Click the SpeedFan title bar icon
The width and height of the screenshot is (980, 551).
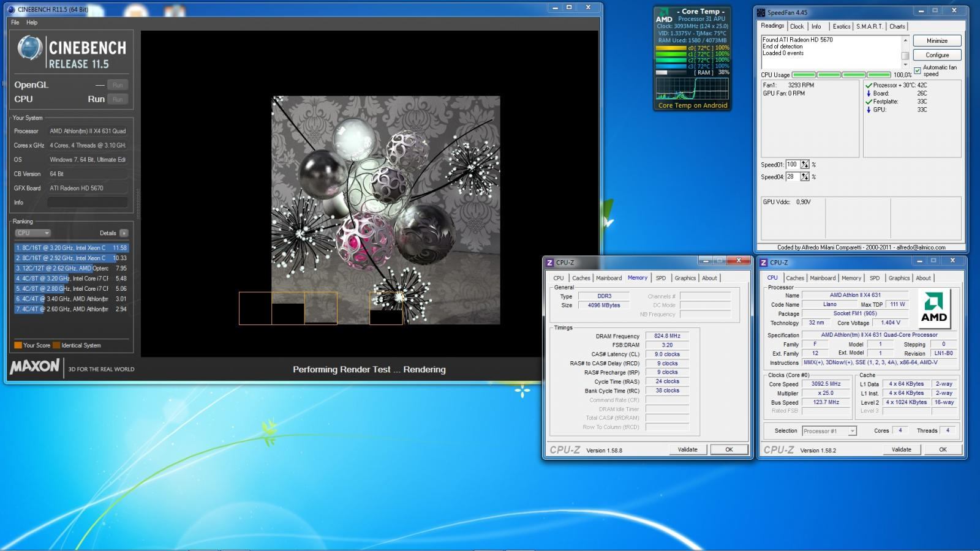click(761, 12)
